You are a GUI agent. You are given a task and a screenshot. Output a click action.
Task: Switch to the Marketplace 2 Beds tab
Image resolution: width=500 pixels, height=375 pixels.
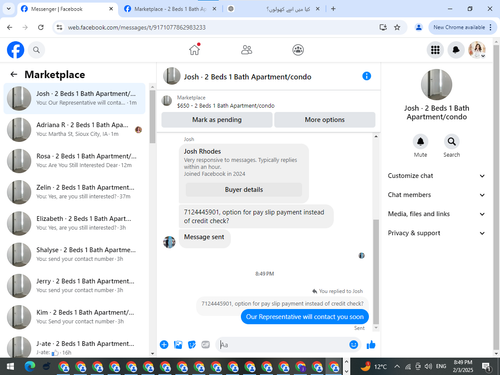tap(170, 9)
